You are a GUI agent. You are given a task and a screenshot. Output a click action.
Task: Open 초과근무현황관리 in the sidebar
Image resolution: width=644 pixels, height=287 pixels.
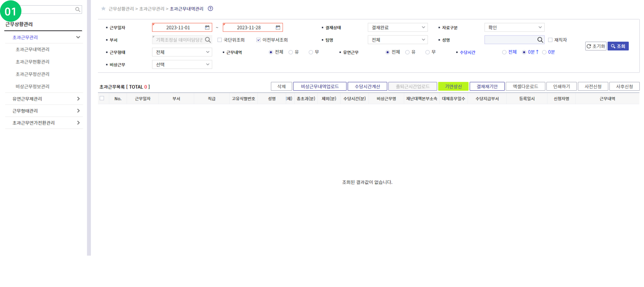[33, 62]
